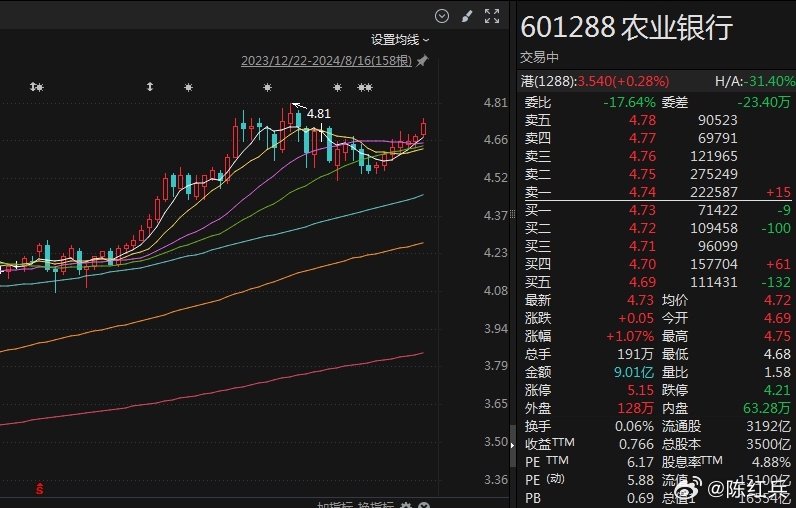796x508 pixels.
Task: Click the 交易中 trading status text
Action: 539,57
